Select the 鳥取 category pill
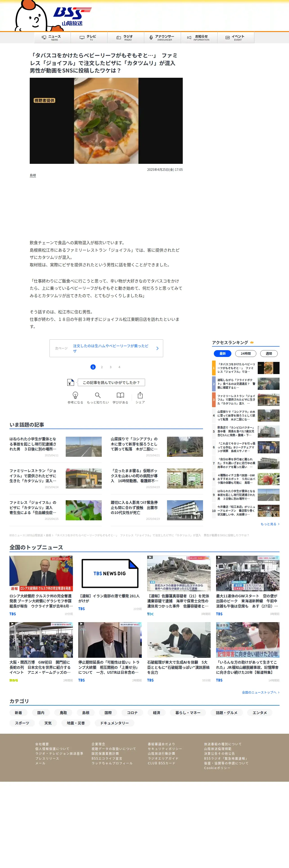This screenshot has width=289, height=868. pos(63,713)
